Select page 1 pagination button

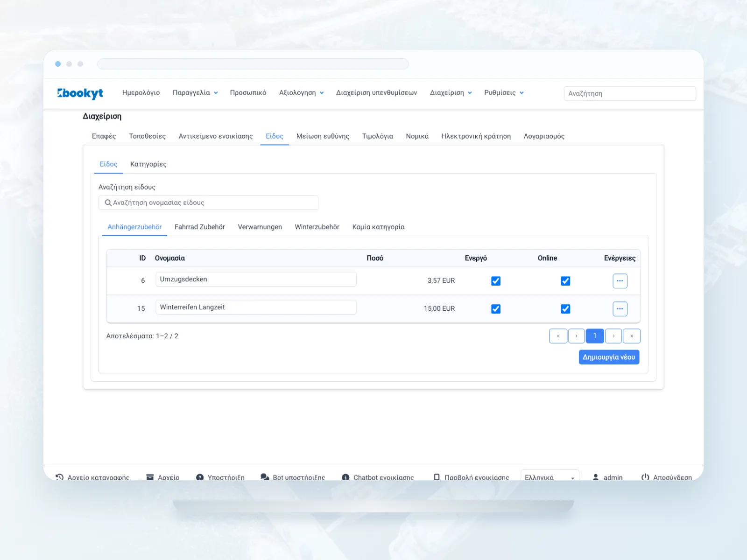(x=595, y=336)
